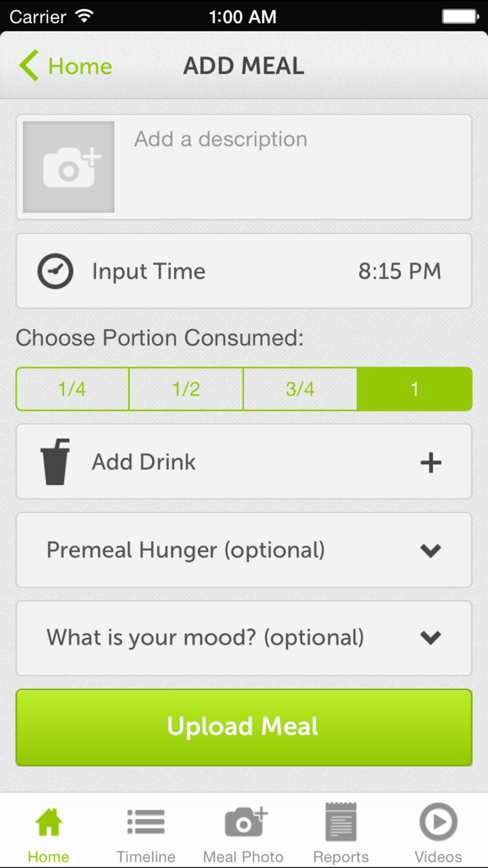Expand the Premeal Hunger dropdown
The width and height of the screenshot is (488, 868).
tap(431, 551)
